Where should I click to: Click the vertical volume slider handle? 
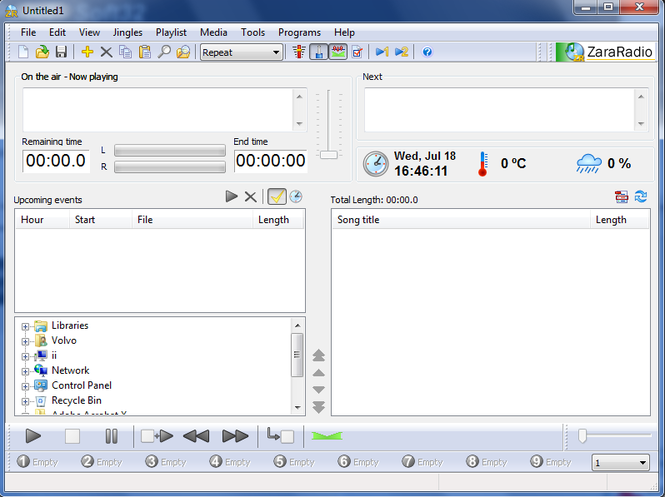pos(329,155)
